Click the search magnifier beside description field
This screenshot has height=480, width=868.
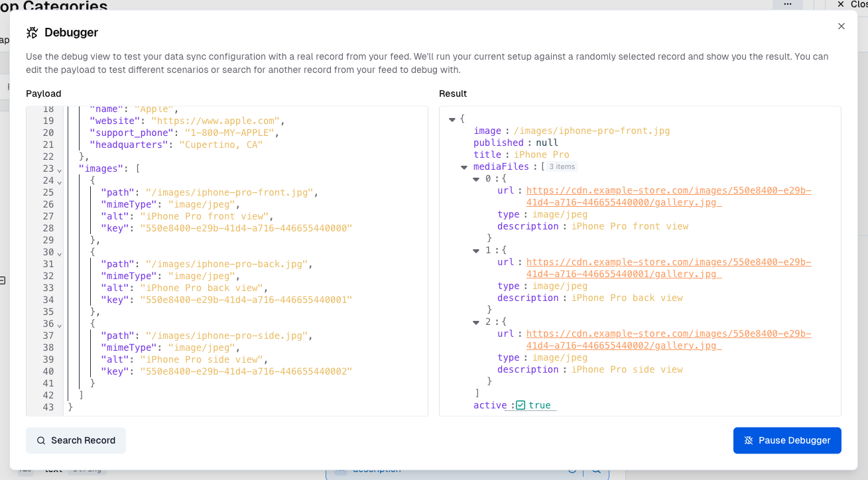595,469
